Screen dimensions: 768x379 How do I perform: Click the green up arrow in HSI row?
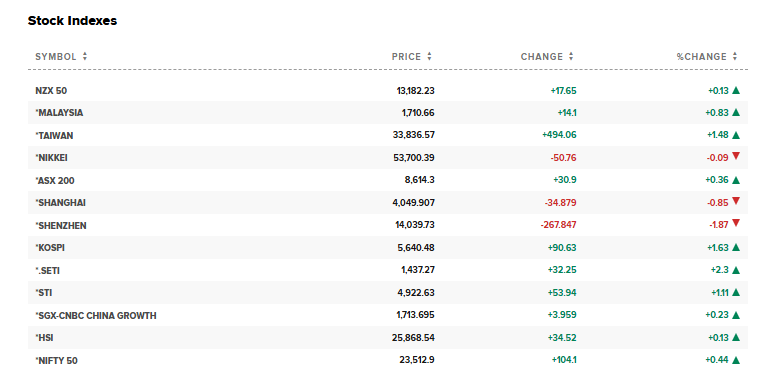(x=736, y=338)
